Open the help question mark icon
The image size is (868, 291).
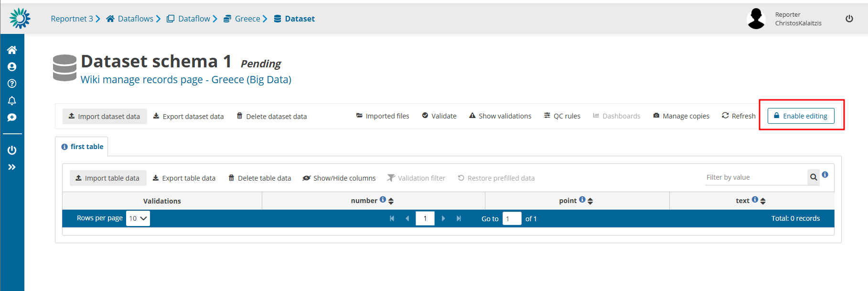(x=12, y=84)
